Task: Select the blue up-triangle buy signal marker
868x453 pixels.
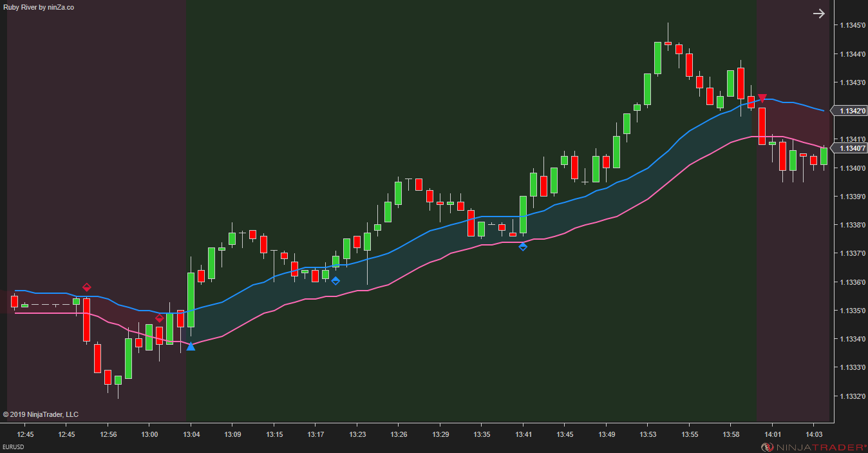Action: coord(191,347)
